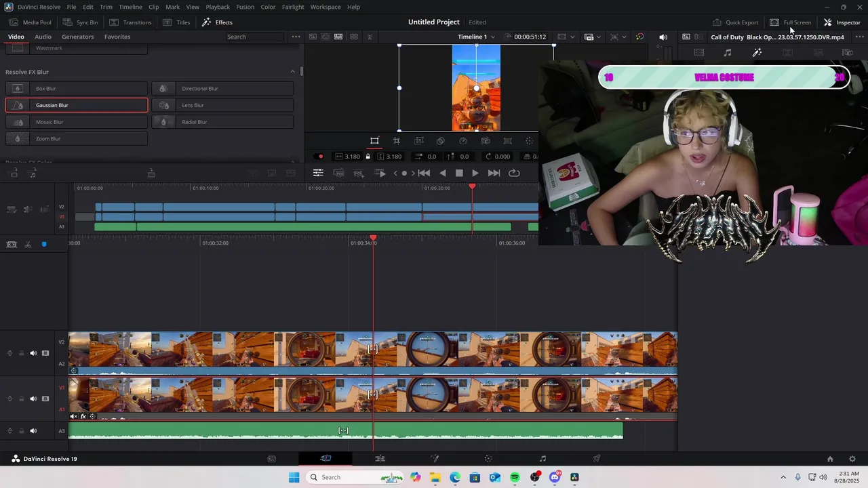
Task: Open the Fairlight page at bottom
Action: (x=542, y=459)
